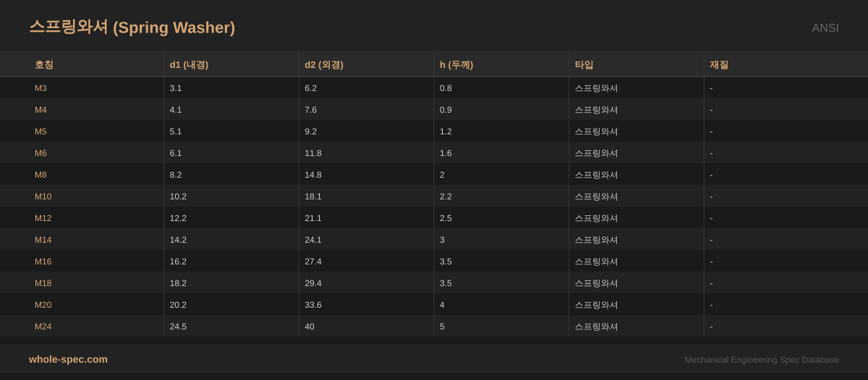868x380 pixels.
Task: Click outer diameter value 33.6
Action: click(x=313, y=305)
